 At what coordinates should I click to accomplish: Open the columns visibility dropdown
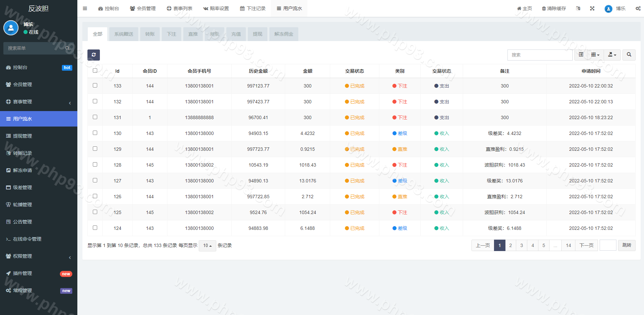[x=595, y=55]
